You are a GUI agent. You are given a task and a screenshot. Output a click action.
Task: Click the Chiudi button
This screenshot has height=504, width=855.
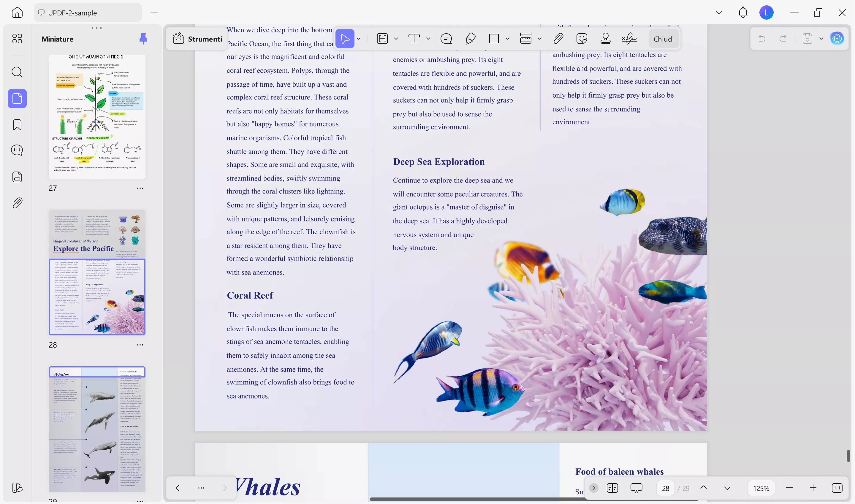point(663,39)
